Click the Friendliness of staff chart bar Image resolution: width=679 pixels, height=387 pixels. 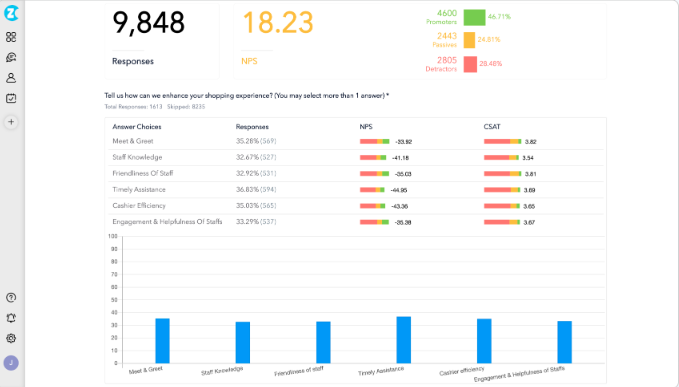coord(323,342)
